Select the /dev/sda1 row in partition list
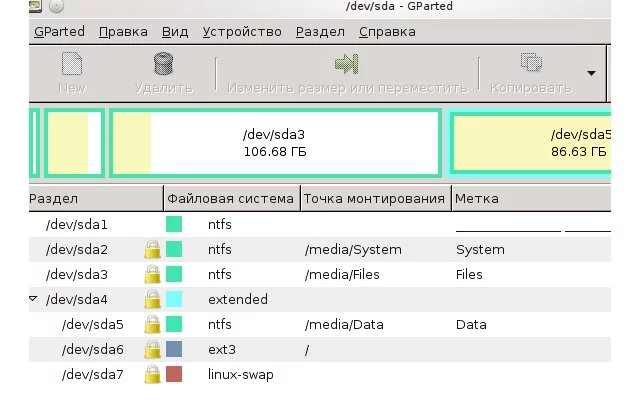 point(76,224)
